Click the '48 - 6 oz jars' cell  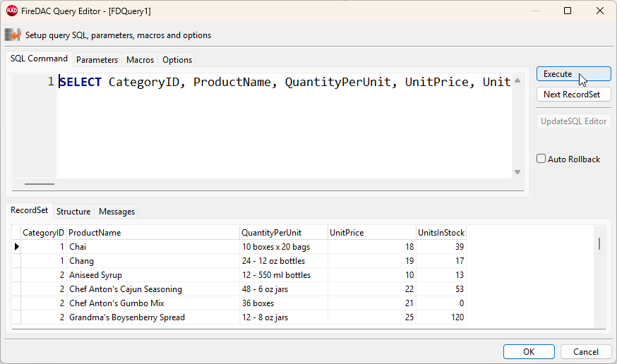pyautogui.click(x=284, y=289)
